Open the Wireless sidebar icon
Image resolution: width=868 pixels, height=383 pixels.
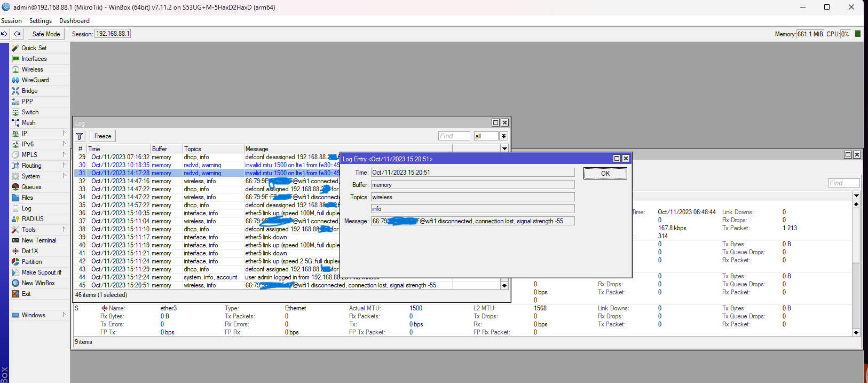(x=15, y=69)
